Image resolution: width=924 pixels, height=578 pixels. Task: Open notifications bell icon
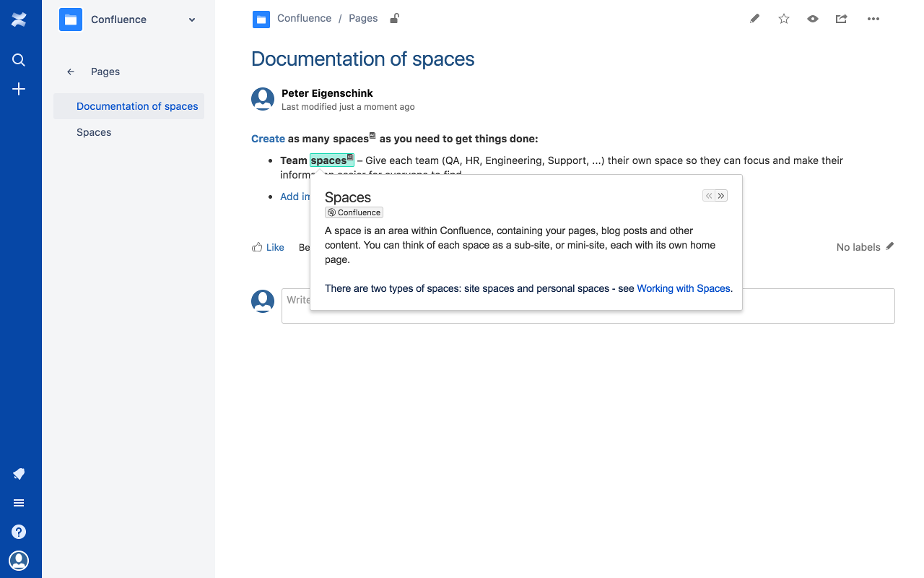click(x=19, y=474)
